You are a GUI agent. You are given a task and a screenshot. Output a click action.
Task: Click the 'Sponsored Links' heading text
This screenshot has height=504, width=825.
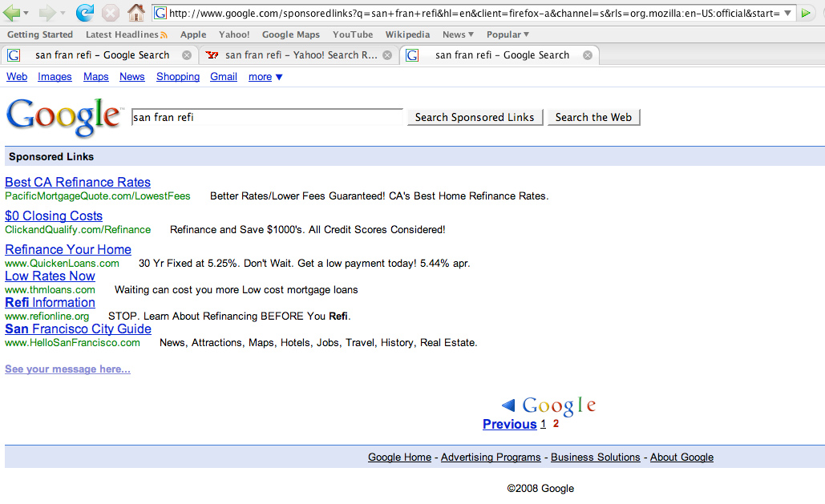(51, 157)
